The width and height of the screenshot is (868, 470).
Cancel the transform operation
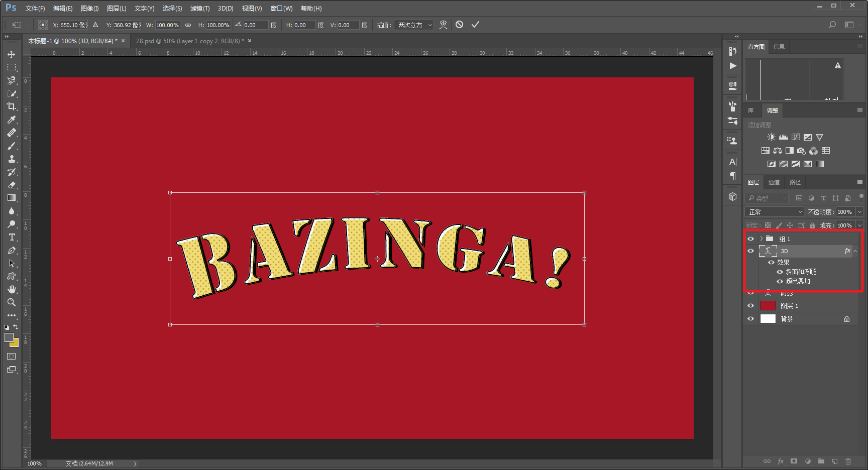tap(459, 25)
